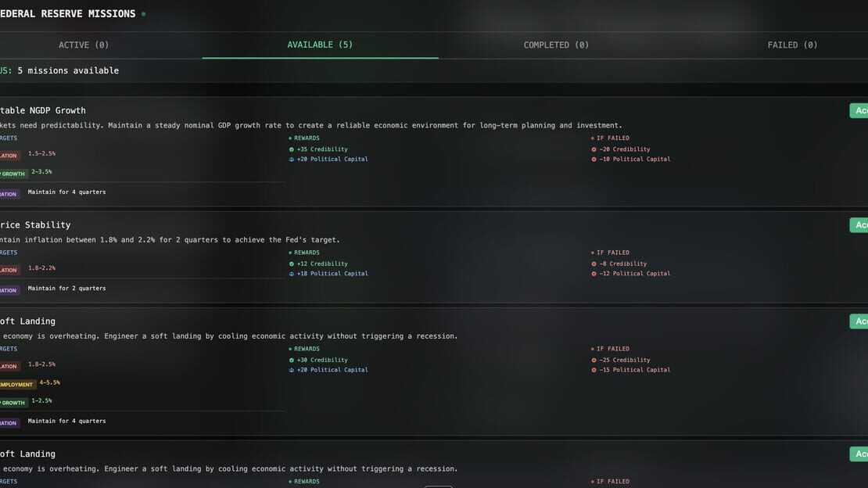Accept the Soft Landing mission offering +30 Credibility

point(859,321)
